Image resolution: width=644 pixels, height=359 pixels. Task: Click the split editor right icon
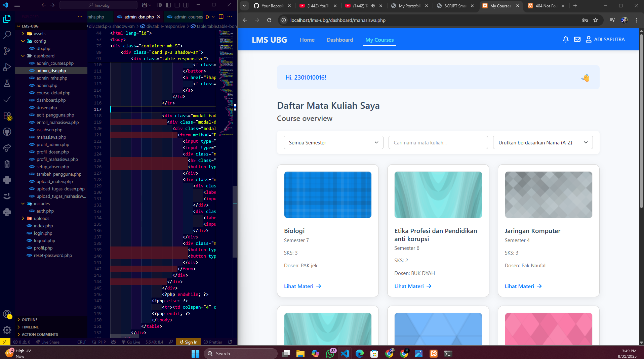(x=221, y=17)
